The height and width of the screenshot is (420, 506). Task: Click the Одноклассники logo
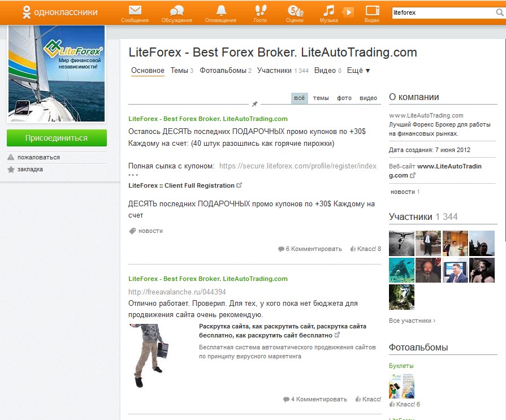pos(60,12)
